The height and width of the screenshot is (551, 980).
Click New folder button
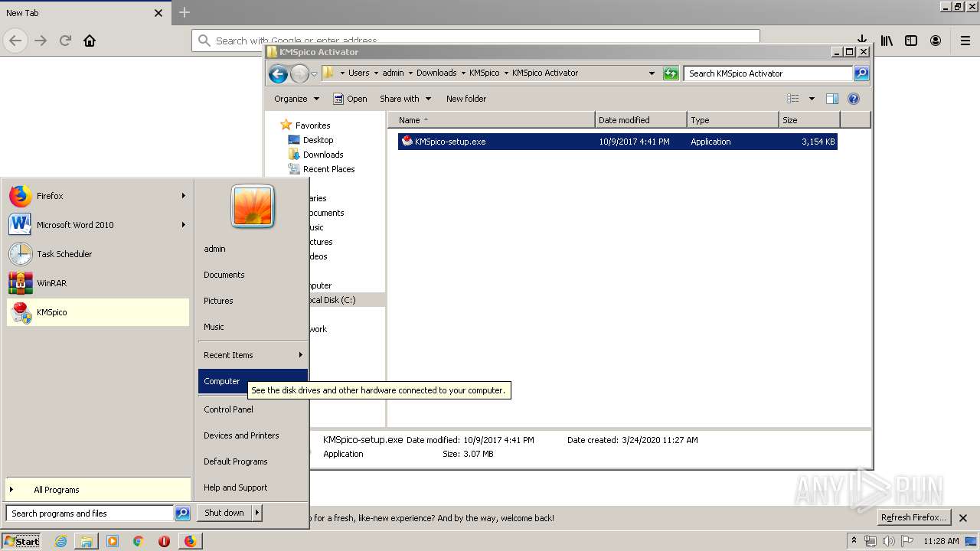tap(466, 99)
